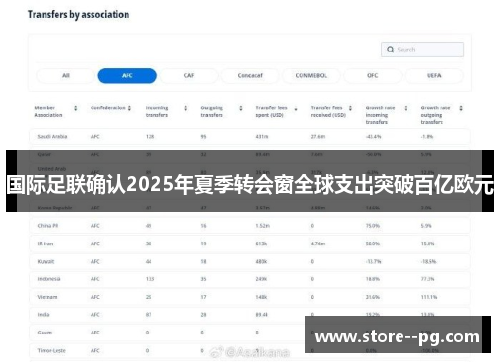
Task: Click the Outgoing transfers header text
Action: 212,111
